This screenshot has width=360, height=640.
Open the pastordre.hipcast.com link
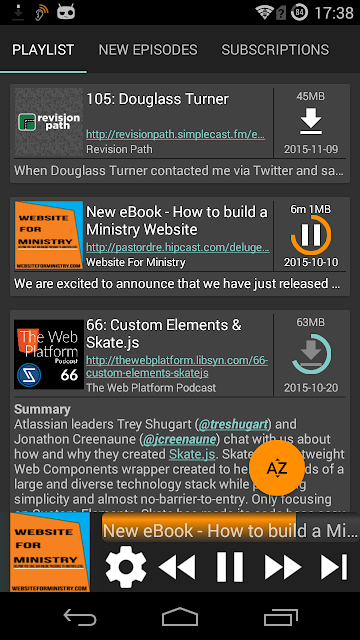pos(178,247)
